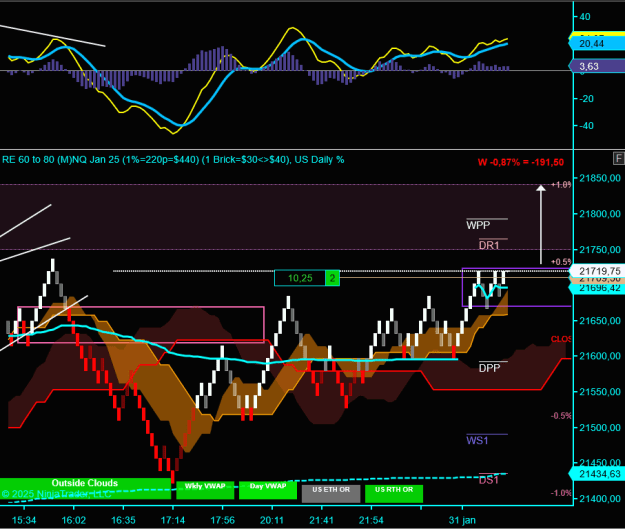The image size is (625, 529).
Task: Toggle the gray US ETH OR button
Action: click(331, 494)
